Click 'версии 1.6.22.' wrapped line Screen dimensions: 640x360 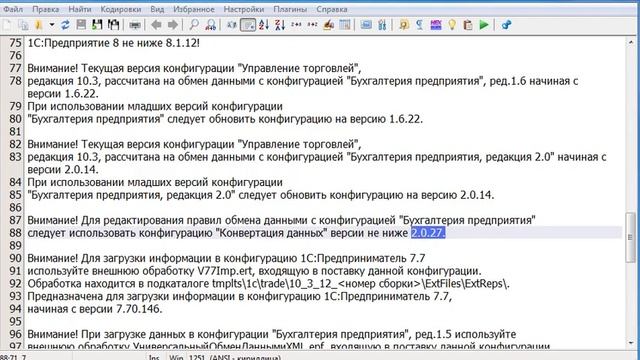click(63, 93)
